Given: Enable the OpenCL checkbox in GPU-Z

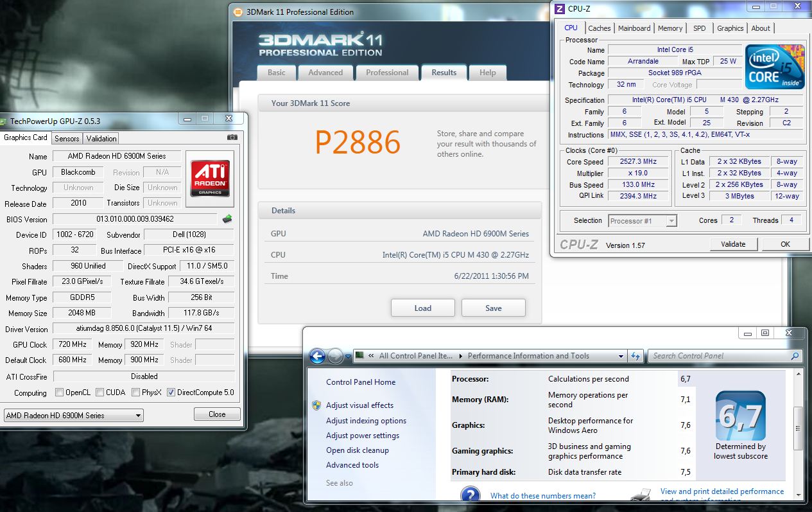Looking at the screenshot, I should tap(60, 393).
